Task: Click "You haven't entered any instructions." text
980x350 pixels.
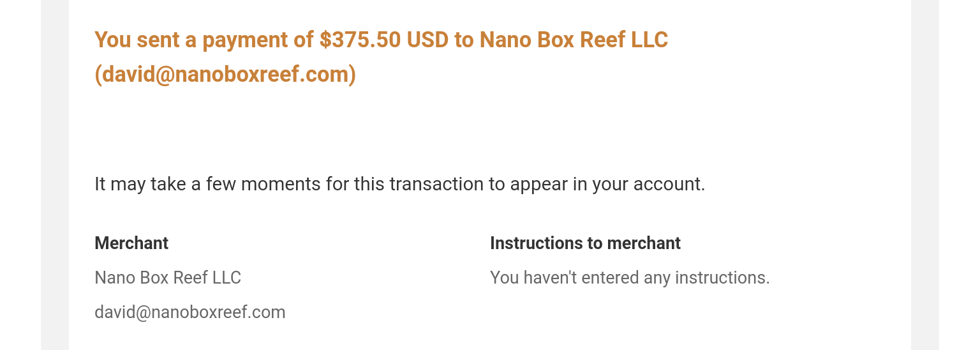Action: click(x=630, y=277)
